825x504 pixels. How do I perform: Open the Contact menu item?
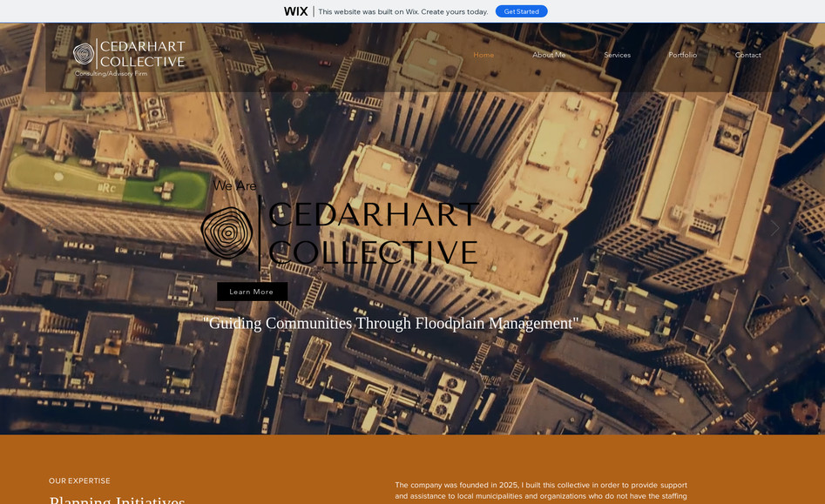747,55
